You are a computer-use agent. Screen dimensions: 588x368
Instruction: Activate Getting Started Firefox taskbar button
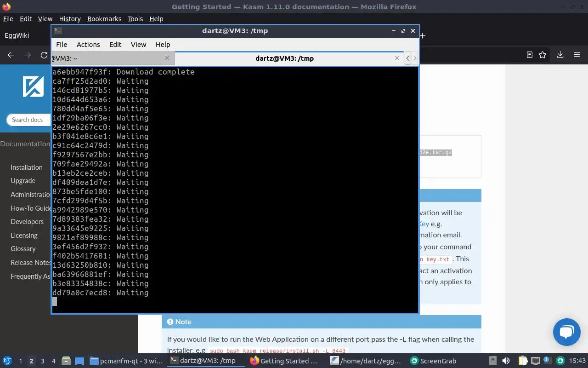[285, 361]
